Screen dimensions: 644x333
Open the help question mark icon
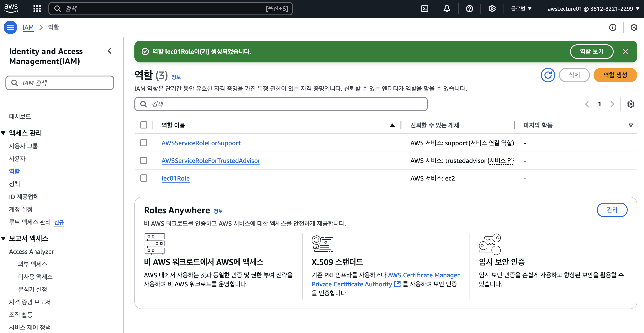(x=469, y=9)
